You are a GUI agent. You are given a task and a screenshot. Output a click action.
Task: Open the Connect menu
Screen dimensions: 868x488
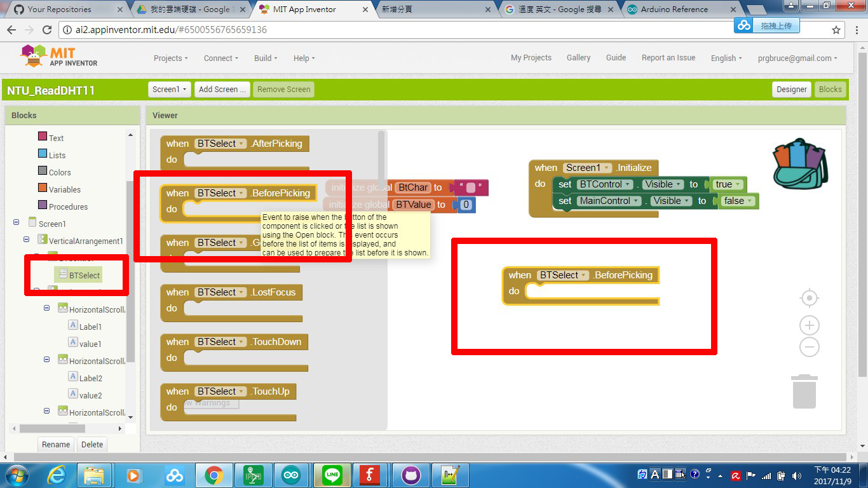[220, 58]
